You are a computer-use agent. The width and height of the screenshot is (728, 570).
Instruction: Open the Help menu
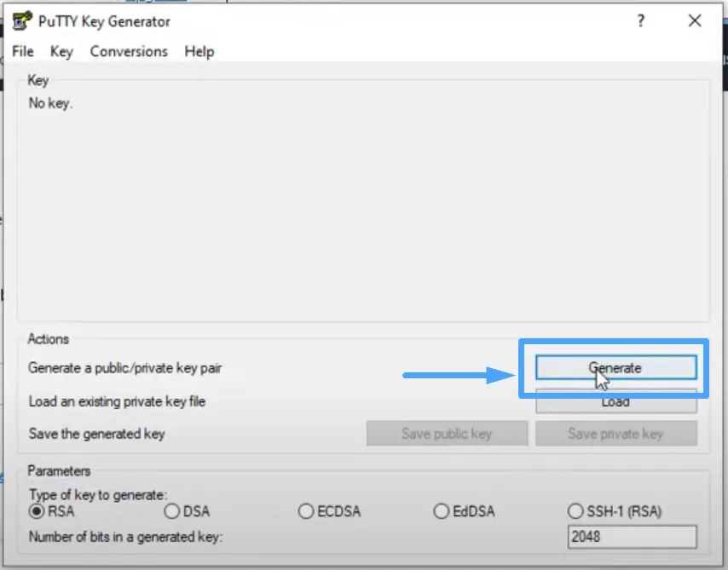(199, 51)
